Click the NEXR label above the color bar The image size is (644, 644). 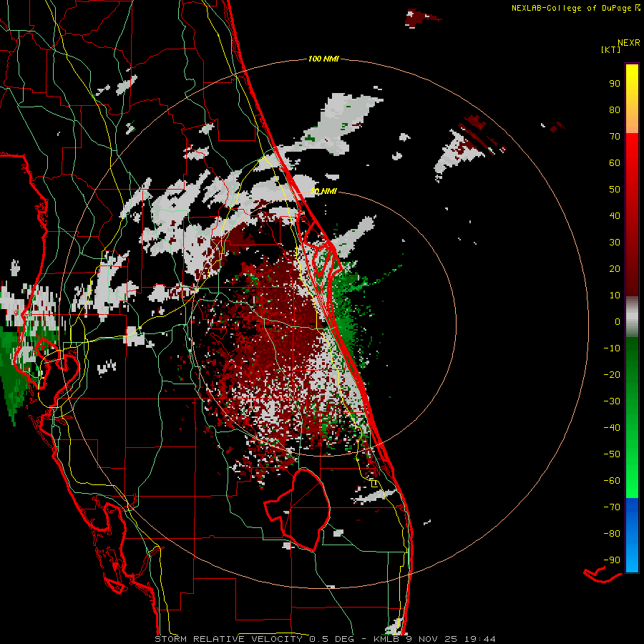click(629, 43)
